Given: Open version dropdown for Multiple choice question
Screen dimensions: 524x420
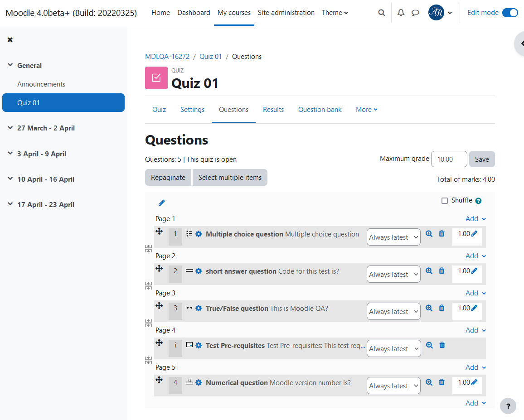Looking at the screenshot, I should click(393, 237).
